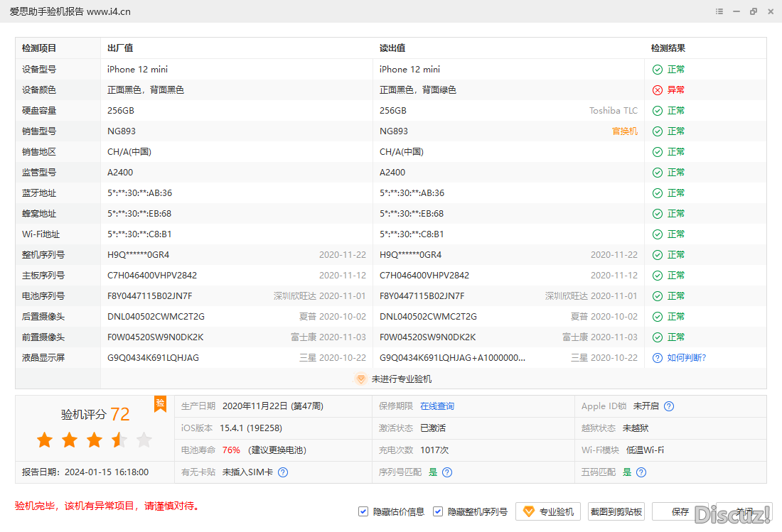Click the green check icon for 硬盘容量
Viewport: 782px width, 532px height.
tap(658, 111)
